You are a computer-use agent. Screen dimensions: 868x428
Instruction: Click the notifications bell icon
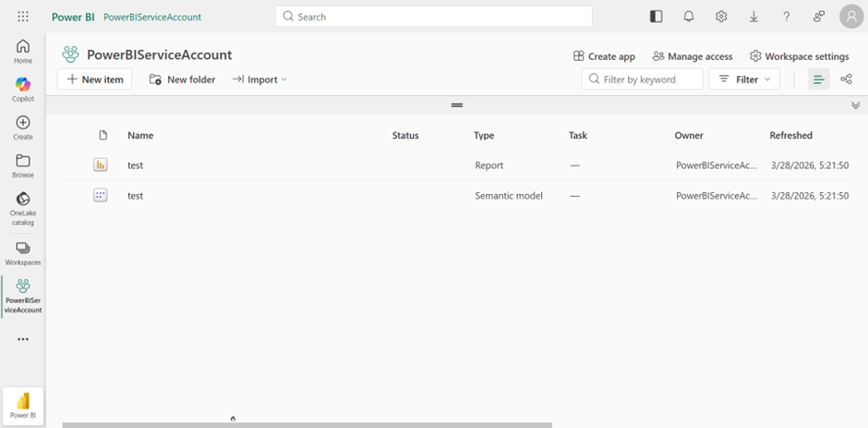(689, 17)
